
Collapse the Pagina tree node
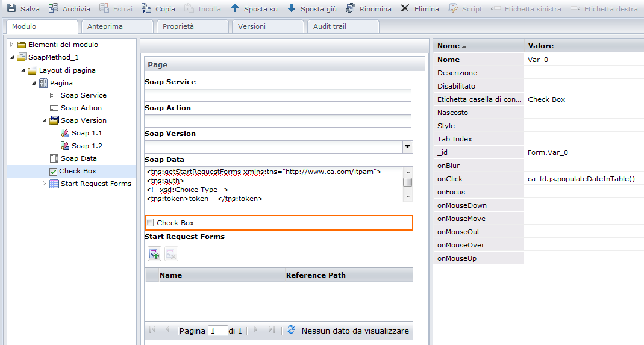coord(34,83)
